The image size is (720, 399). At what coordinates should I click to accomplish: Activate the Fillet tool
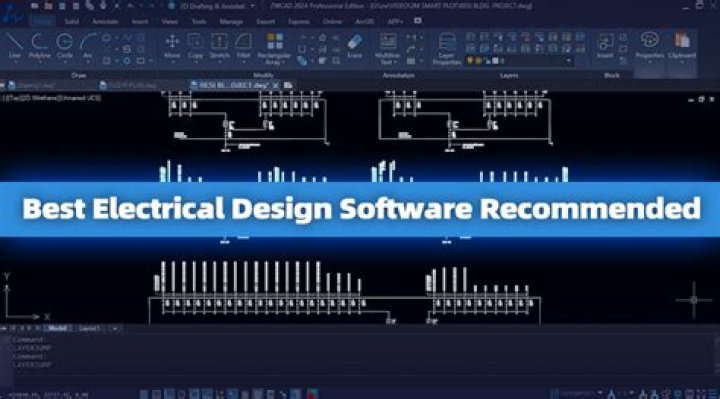pos(243,46)
